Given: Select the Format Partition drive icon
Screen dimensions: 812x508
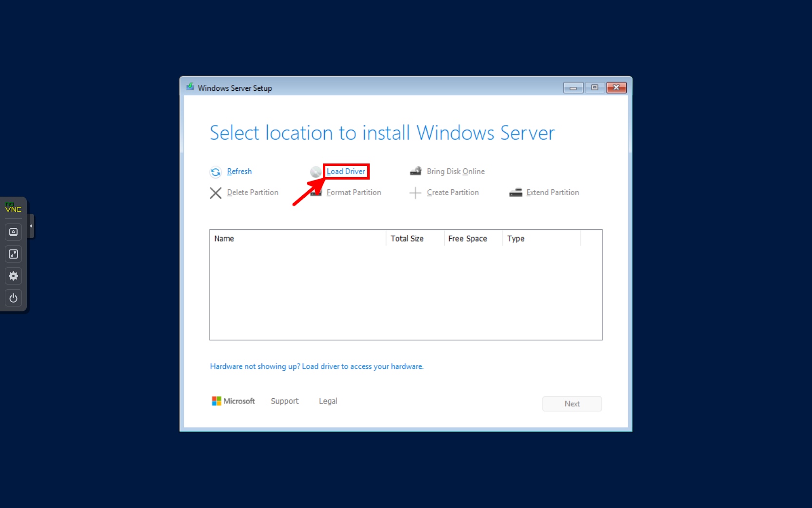Looking at the screenshot, I should (x=317, y=193).
